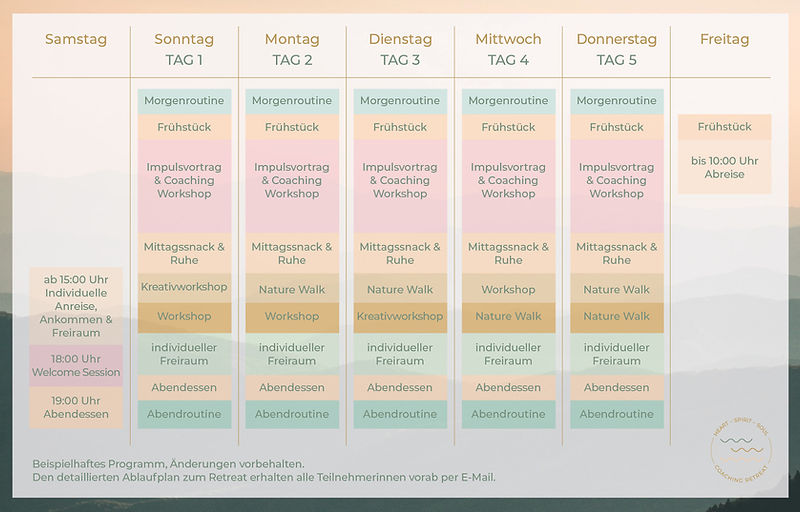Click the ab 15:00 Uhr Anreise block

pos(76,306)
